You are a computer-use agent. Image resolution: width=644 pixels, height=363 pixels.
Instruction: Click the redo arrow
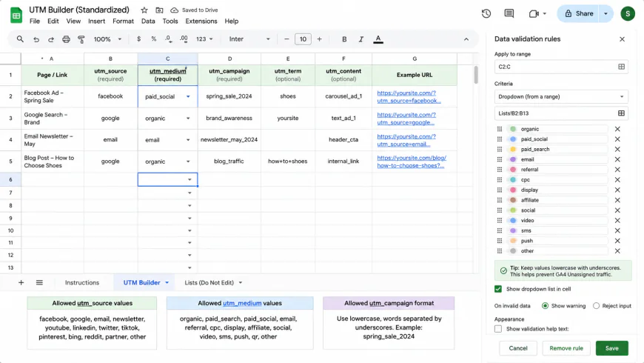(x=51, y=39)
